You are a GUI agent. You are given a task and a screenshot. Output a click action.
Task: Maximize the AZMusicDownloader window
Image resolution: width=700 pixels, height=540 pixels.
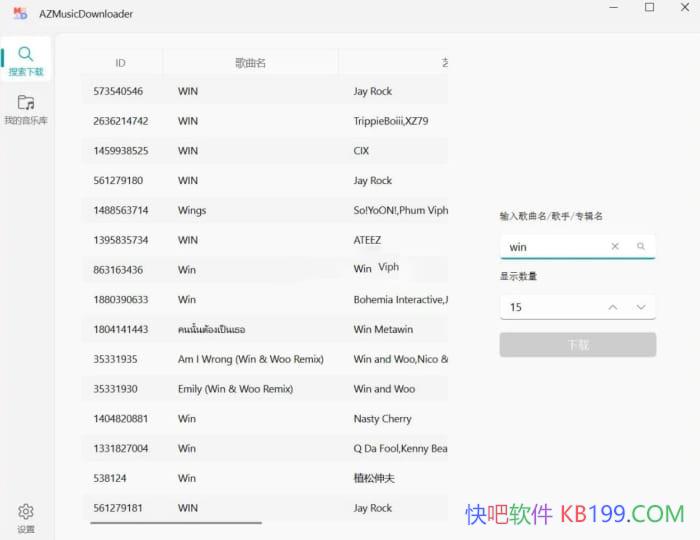pos(650,7)
